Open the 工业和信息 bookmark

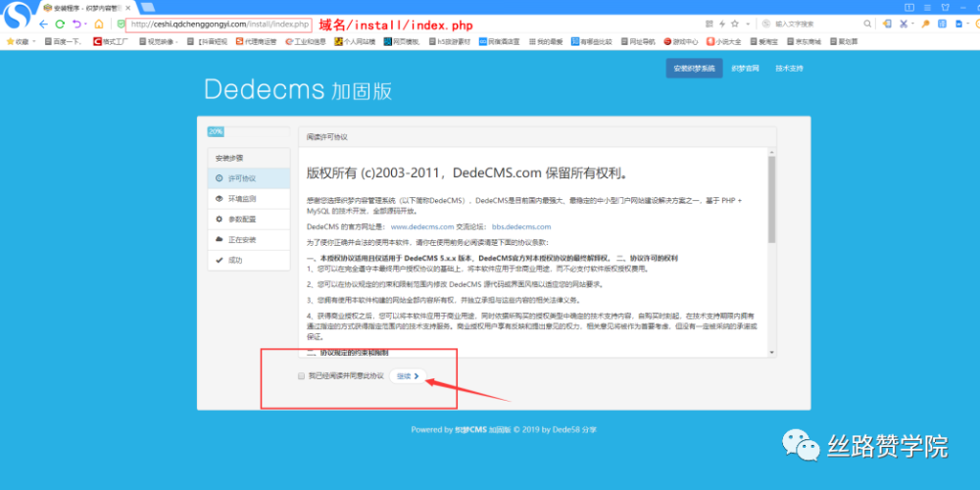pos(306,42)
